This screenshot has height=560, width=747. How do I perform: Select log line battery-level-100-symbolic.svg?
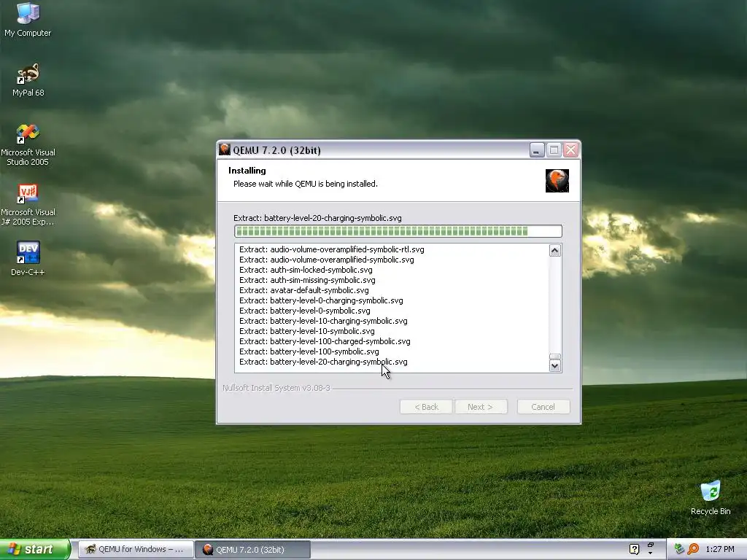click(309, 351)
